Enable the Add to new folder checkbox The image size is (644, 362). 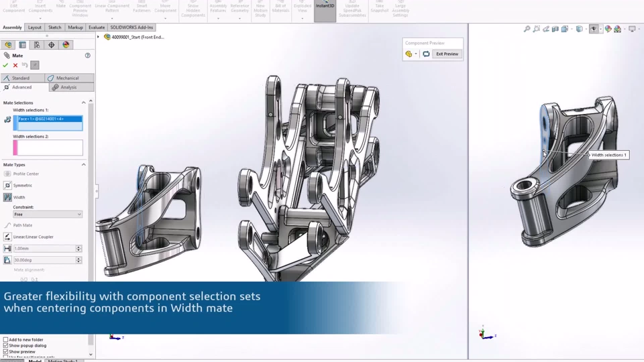click(x=6, y=339)
